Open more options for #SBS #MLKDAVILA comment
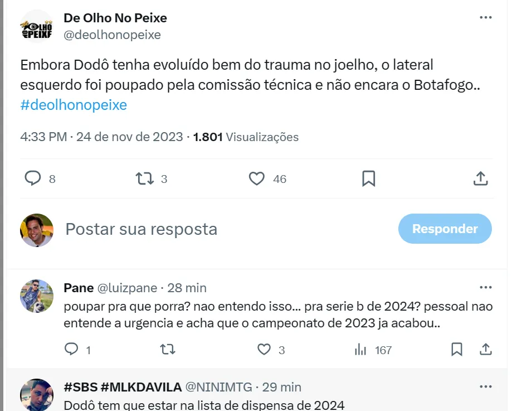Image resolution: width=532 pixels, height=411 pixels. [486, 386]
